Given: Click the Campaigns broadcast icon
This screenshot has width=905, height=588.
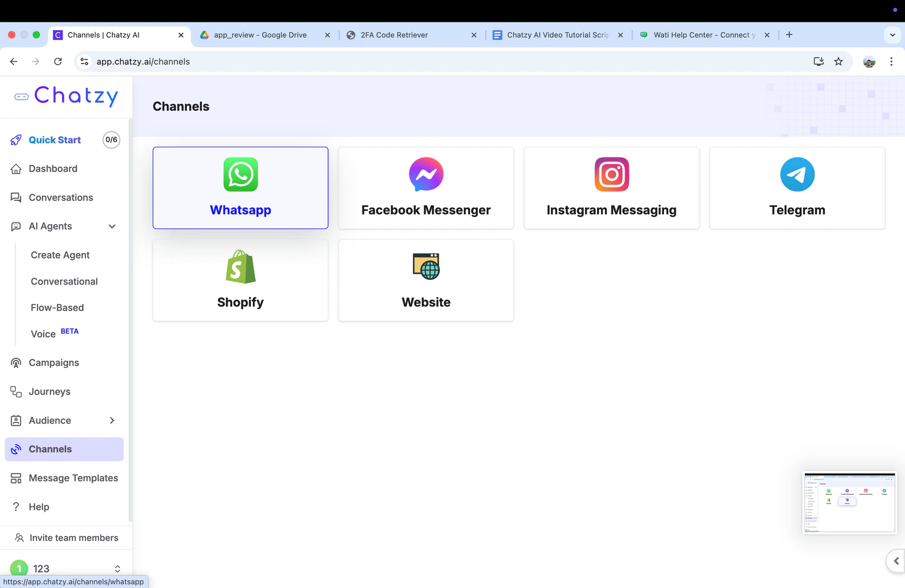Looking at the screenshot, I should pos(16,363).
